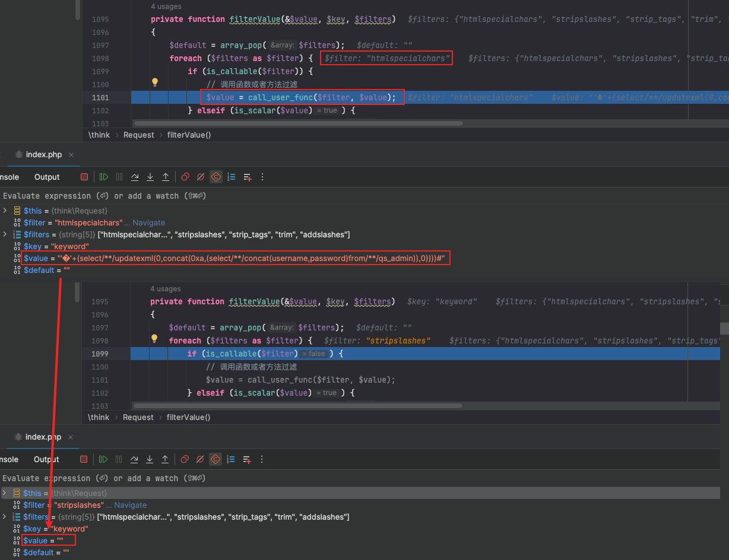Open the three-dot More menu in lower toolbar
This screenshot has height=560, width=729.
point(262,459)
